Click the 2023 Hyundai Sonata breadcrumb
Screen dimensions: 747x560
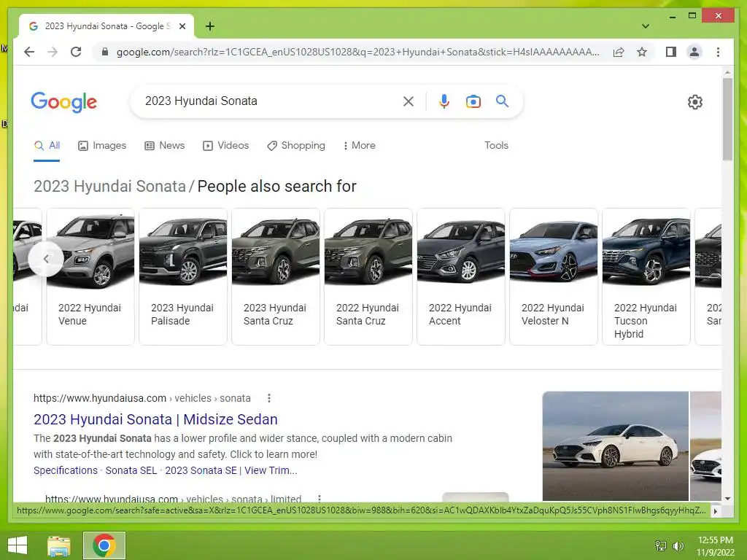tap(109, 186)
